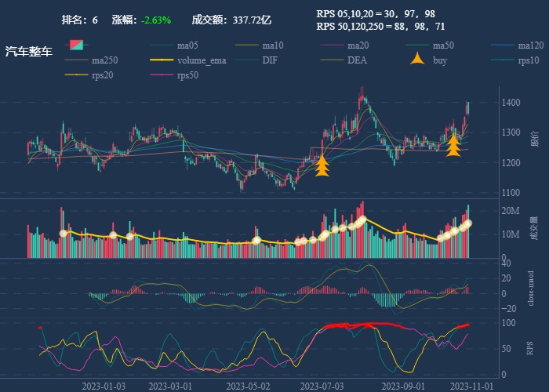Toggle the volume_ema legend marker
Viewport: 549px width, 392px height.
click(161, 60)
